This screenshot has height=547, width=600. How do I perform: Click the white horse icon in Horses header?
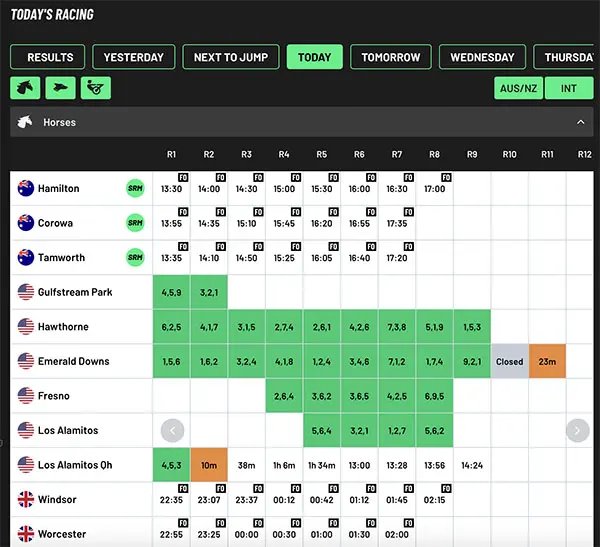pyautogui.click(x=25, y=122)
